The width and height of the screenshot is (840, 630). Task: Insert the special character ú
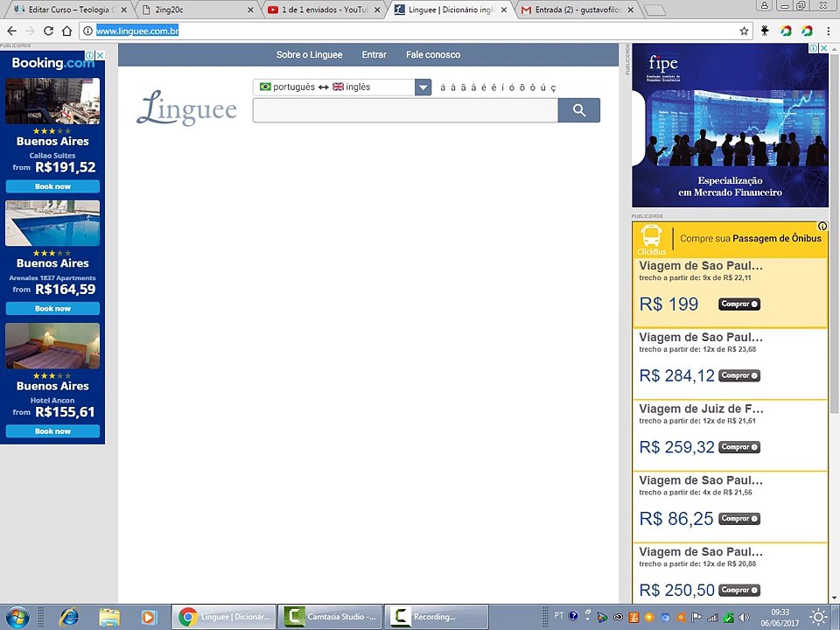[x=542, y=87]
